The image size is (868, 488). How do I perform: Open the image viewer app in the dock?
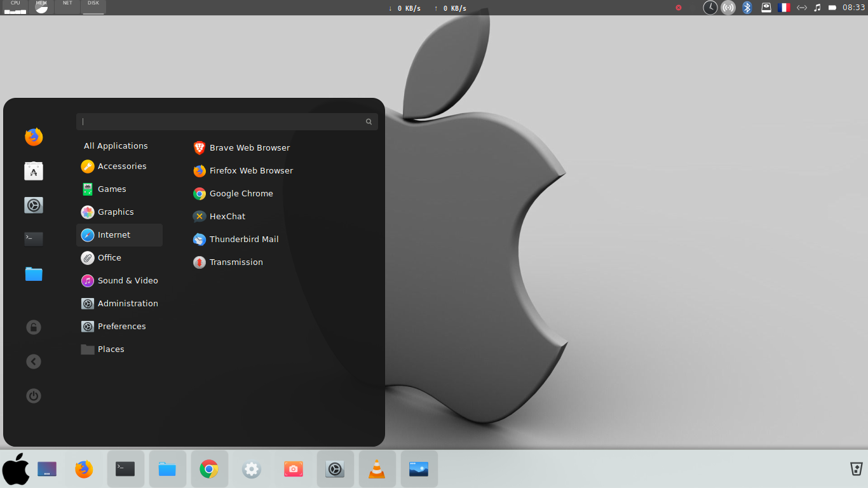point(419,470)
